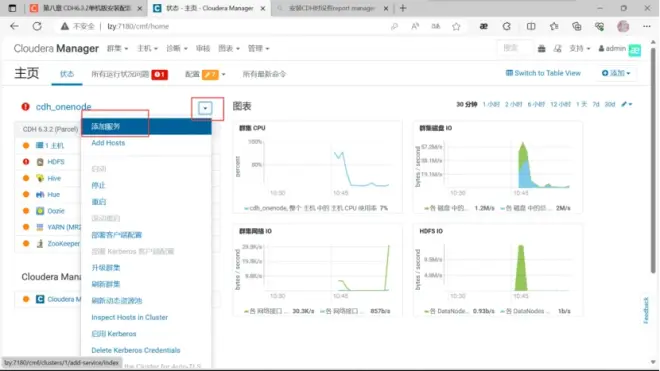Viewport: 660px width, 371px height.
Task: Click the YARN service icon
Action: click(x=40, y=227)
